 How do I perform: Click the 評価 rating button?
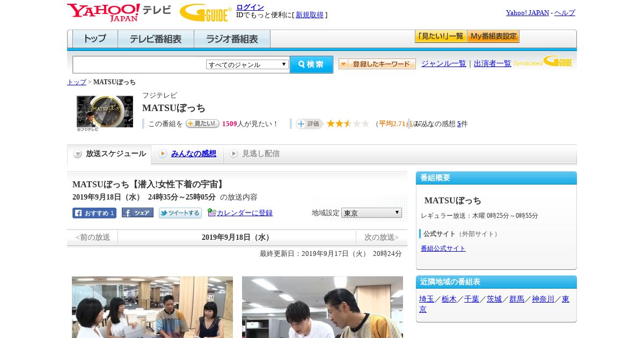(x=309, y=123)
